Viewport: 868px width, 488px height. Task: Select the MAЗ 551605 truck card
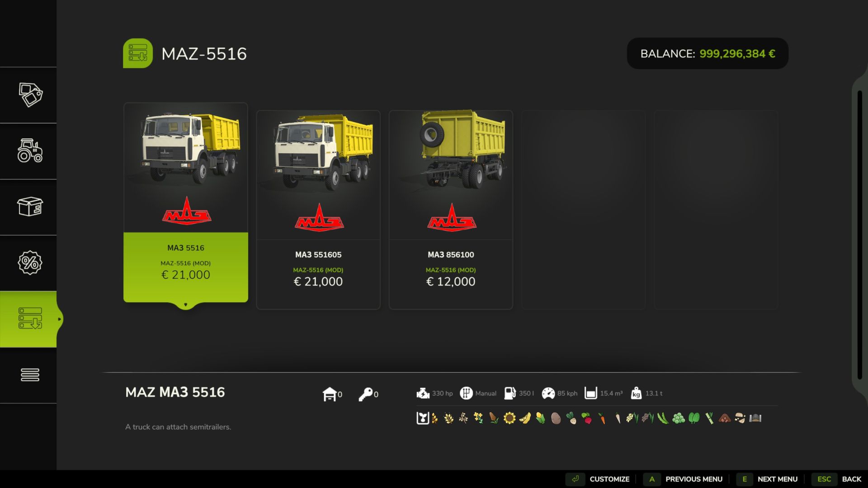coord(318,210)
